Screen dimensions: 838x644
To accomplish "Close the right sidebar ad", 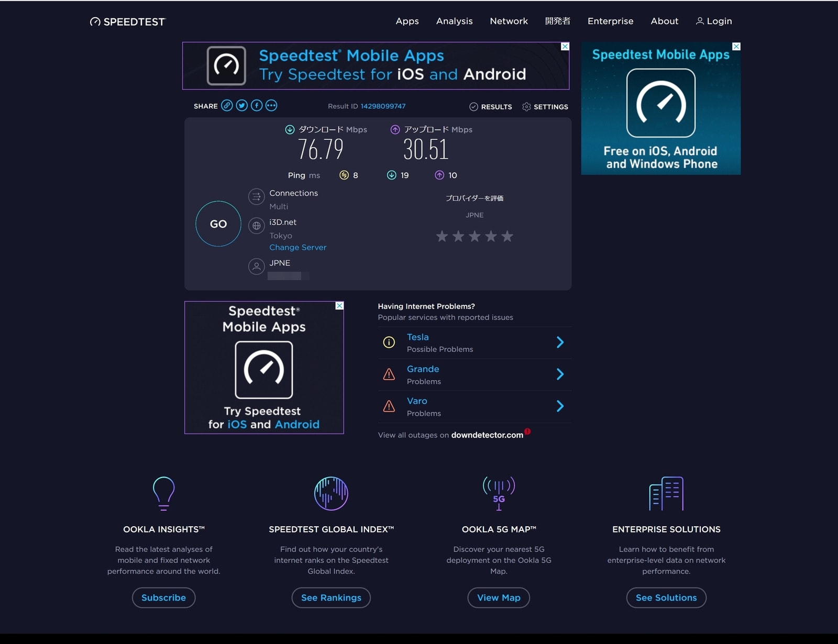I will tap(736, 47).
